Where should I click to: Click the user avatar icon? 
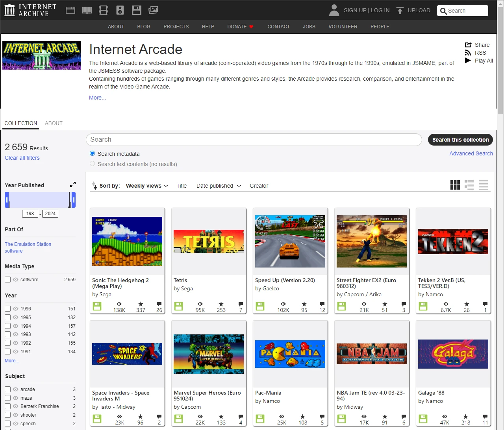(334, 10)
